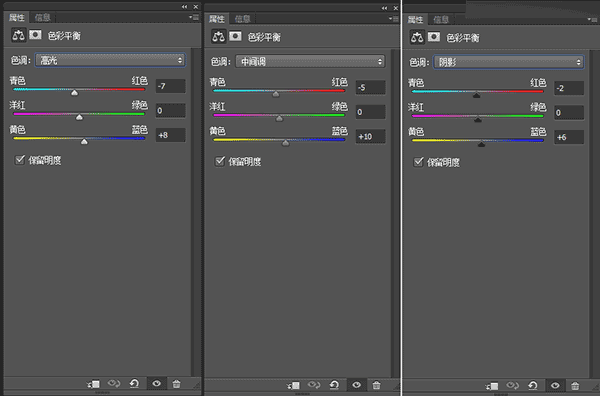Toggle 保留明度 checkbox in the highlights panel
The height and width of the screenshot is (396, 600).
[20, 160]
